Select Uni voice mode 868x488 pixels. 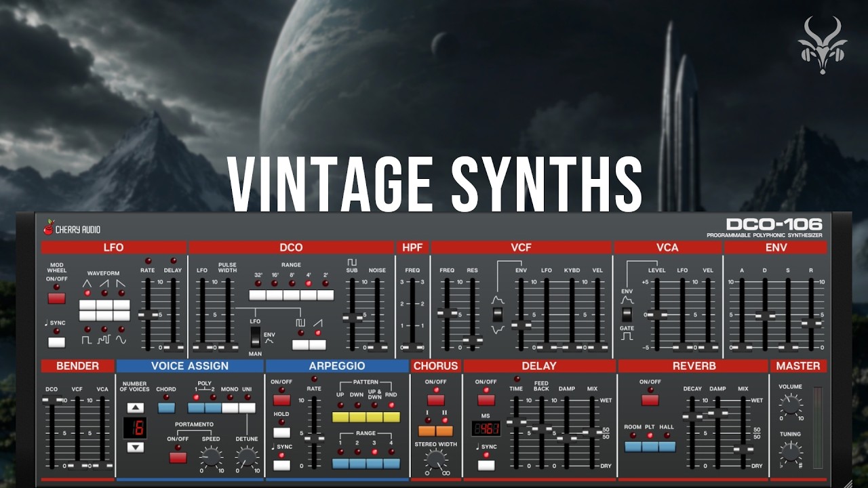click(x=248, y=408)
